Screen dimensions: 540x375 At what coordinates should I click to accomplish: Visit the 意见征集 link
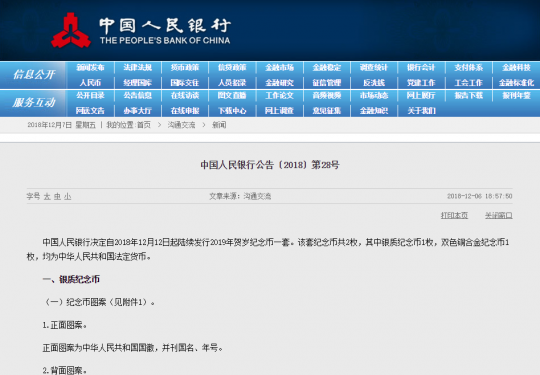click(327, 111)
